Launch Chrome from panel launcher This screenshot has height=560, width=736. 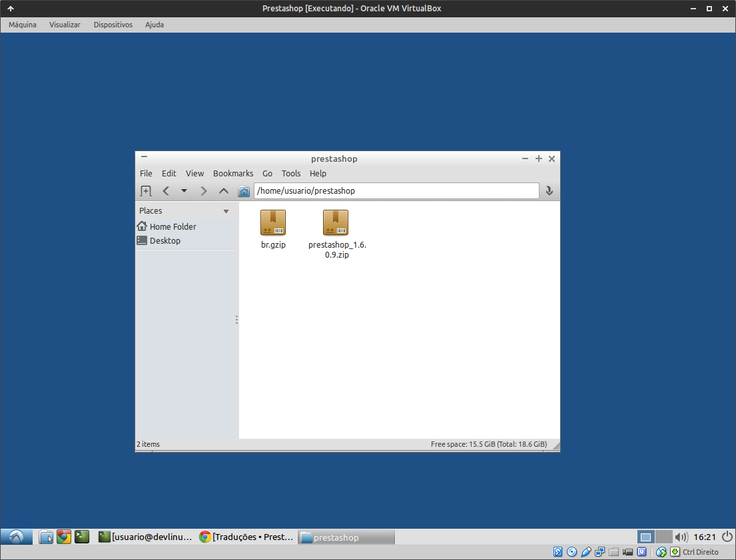pos(64,537)
